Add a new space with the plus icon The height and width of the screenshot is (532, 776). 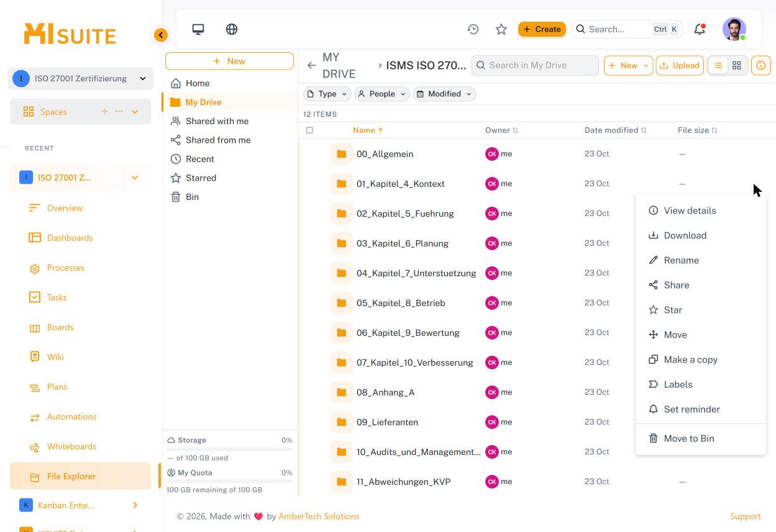(x=104, y=112)
